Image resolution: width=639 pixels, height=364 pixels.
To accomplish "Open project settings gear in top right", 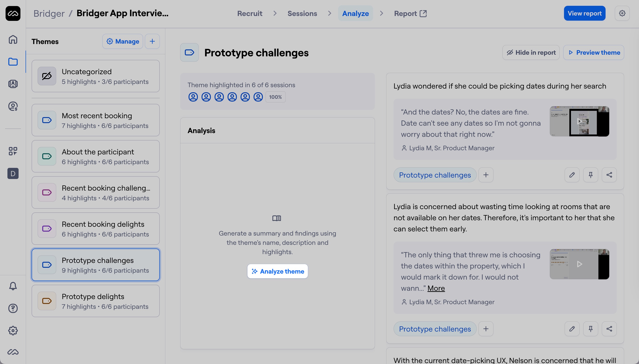I will 622,13.
